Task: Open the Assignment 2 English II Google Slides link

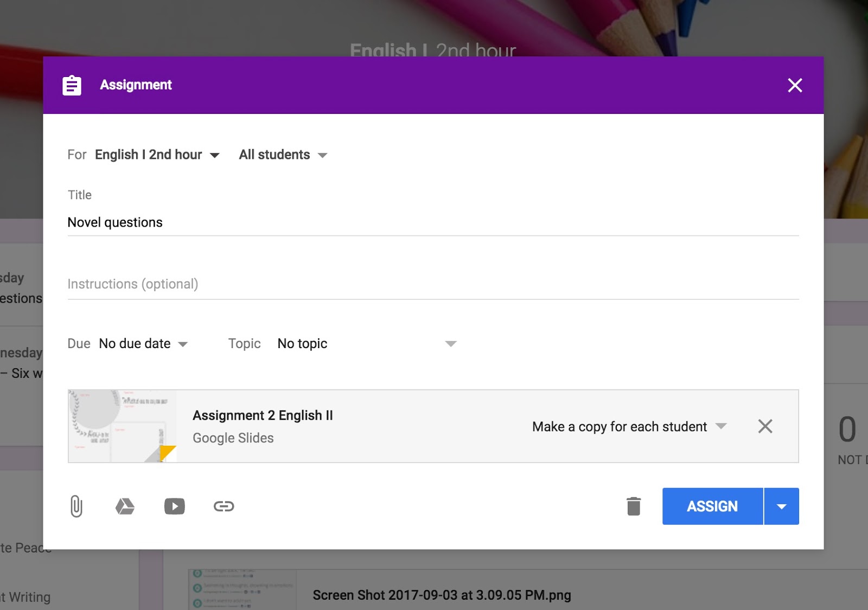Action: tap(263, 415)
